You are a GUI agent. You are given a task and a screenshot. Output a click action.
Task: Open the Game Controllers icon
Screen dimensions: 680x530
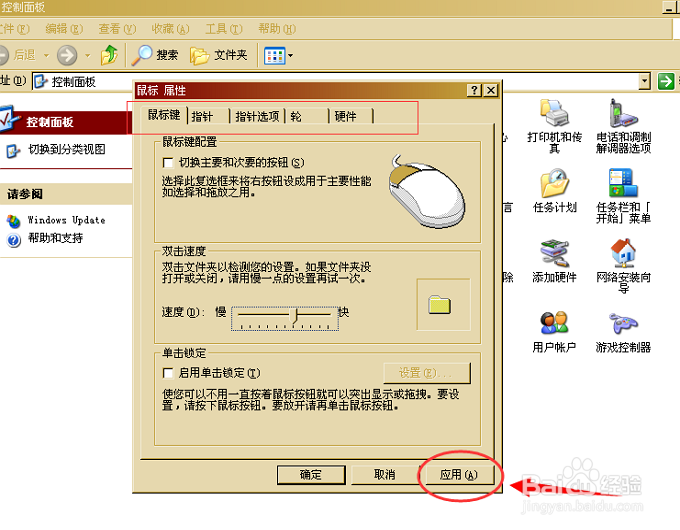(x=623, y=323)
